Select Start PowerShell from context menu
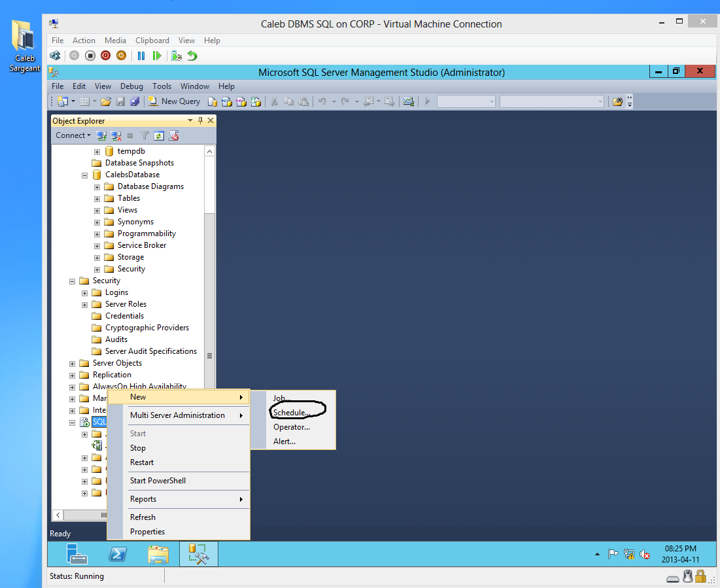The height and width of the screenshot is (588, 720). (x=158, y=481)
